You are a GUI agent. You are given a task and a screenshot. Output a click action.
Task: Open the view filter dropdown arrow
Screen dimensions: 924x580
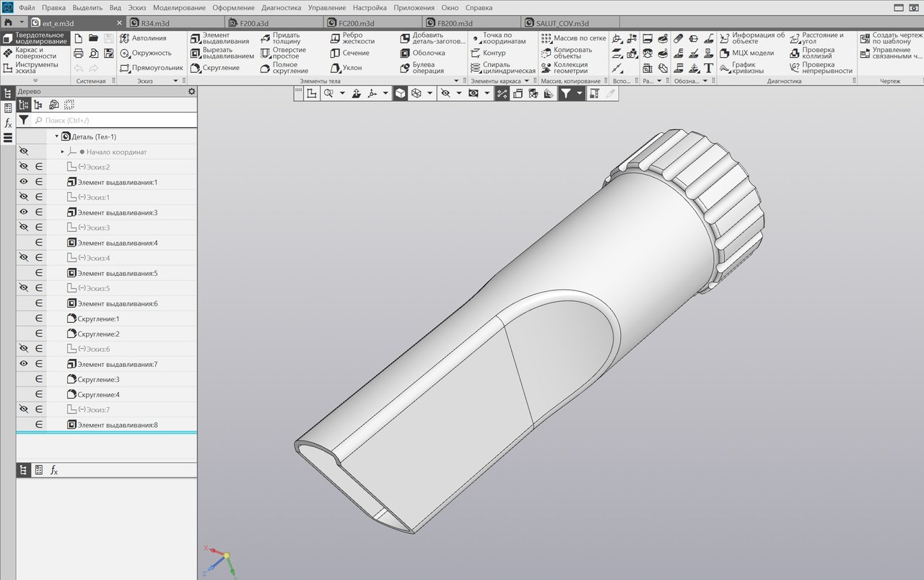click(x=579, y=93)
